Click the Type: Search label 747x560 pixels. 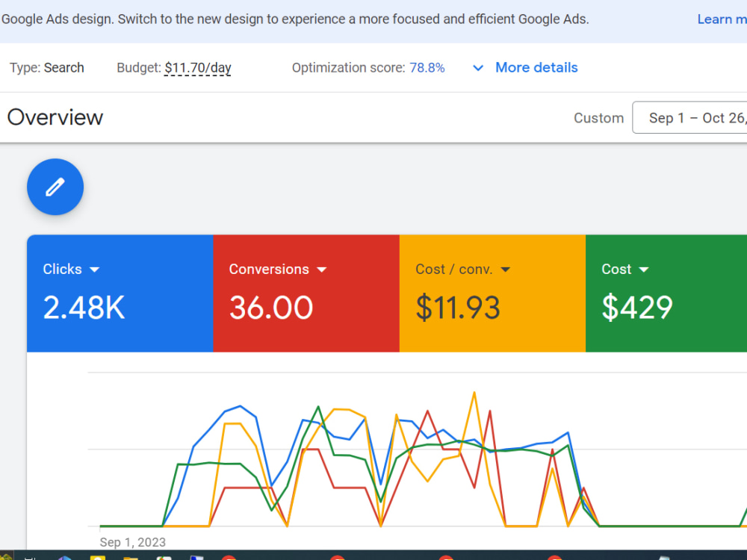click(x=46, y=68)
